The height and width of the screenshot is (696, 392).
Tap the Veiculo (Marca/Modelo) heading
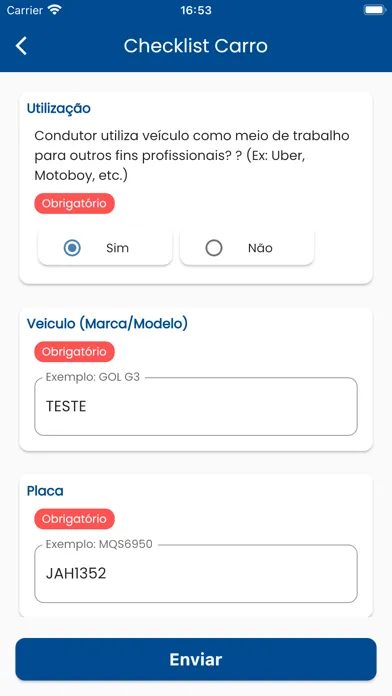[107, 324]
